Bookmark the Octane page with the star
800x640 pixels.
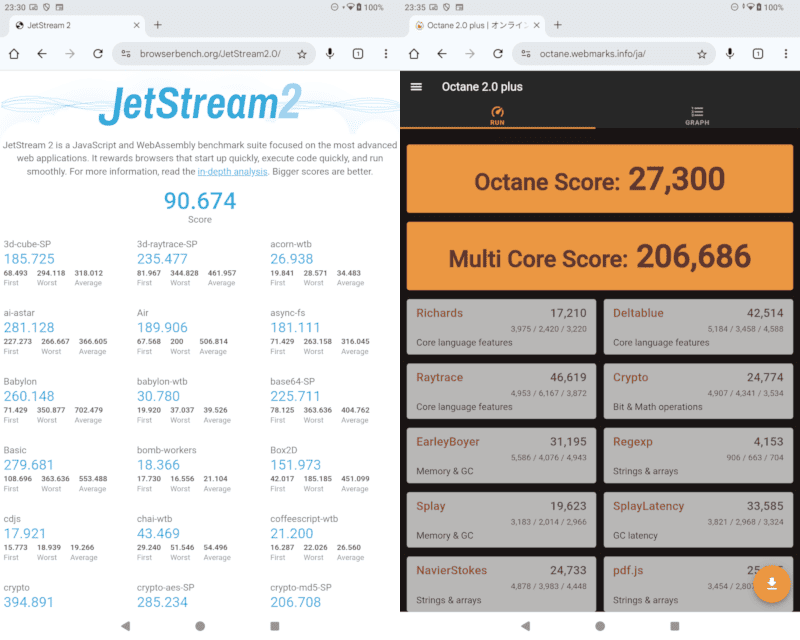tap(702, 54)
